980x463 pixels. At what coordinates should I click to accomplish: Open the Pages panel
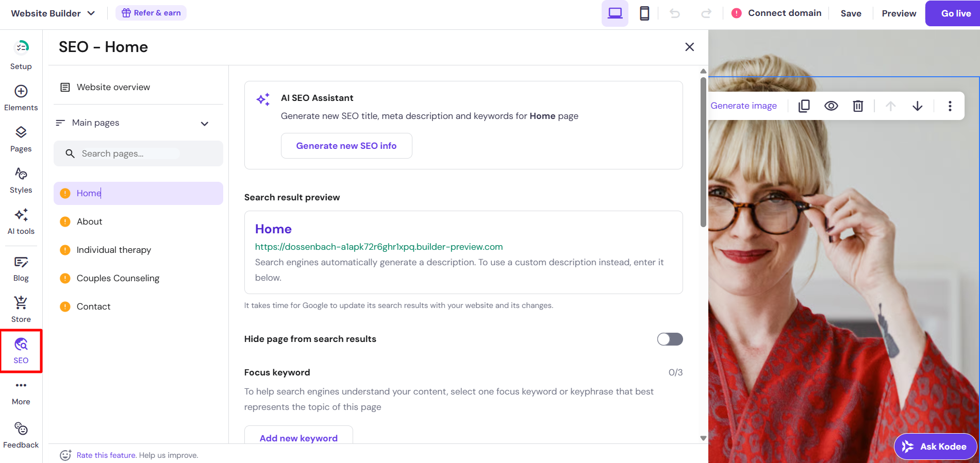[x=21, y=139]
